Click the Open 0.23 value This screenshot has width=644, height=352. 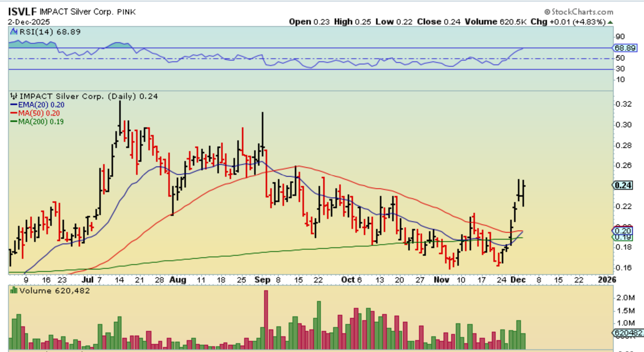click(309, 22)
